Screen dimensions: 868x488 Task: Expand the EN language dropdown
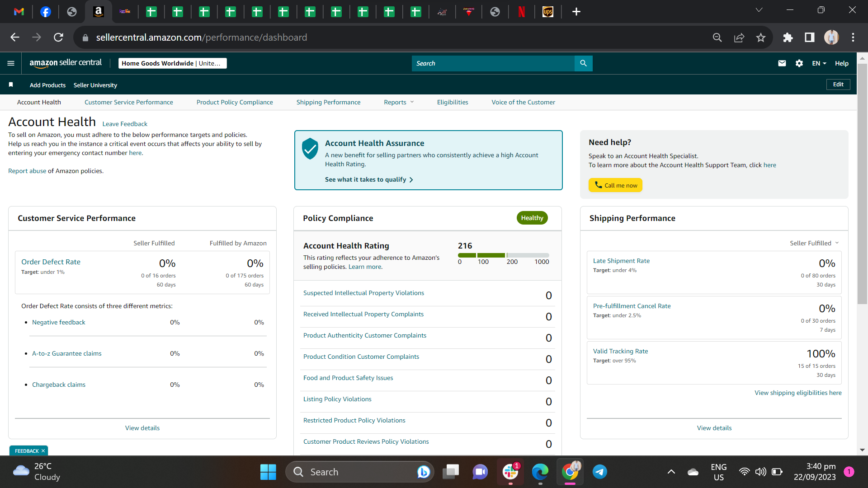pos(819,63)
